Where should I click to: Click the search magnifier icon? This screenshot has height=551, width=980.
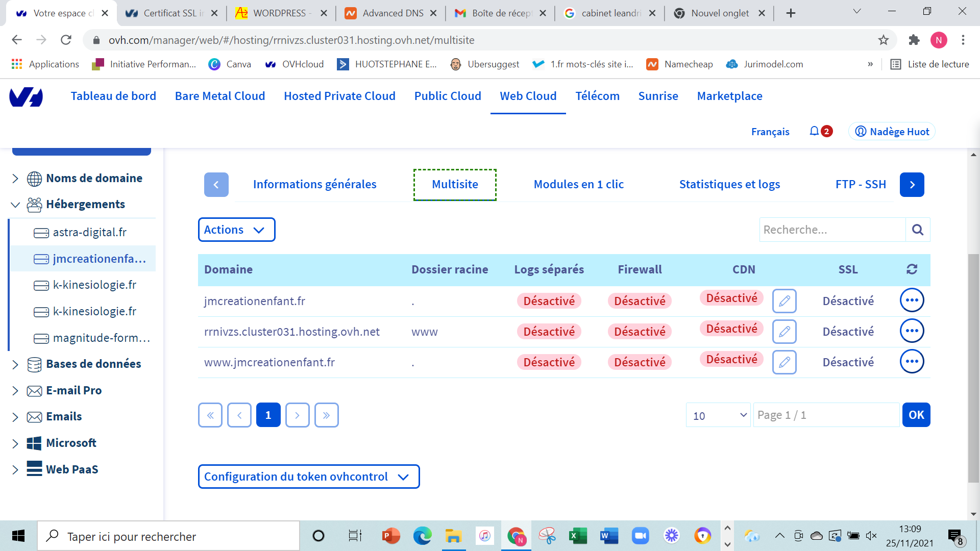[917, 230]
